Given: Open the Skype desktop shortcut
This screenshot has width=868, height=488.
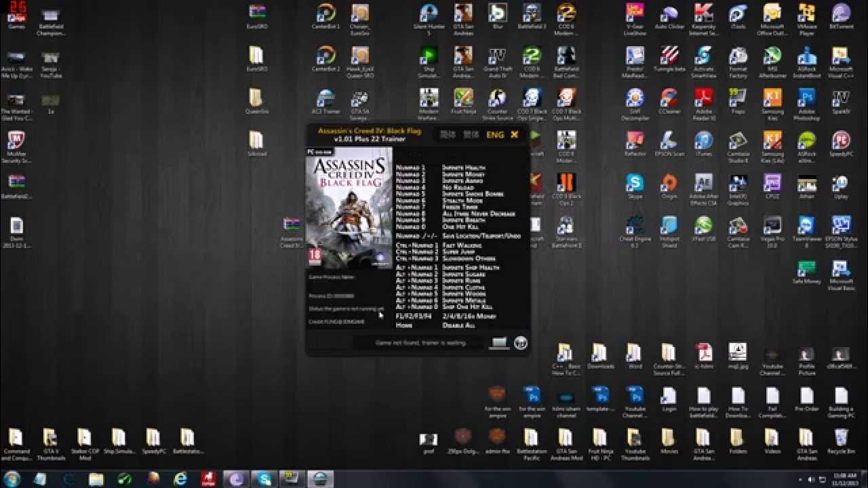Looking at the screenshot, I should click(635, 188).
